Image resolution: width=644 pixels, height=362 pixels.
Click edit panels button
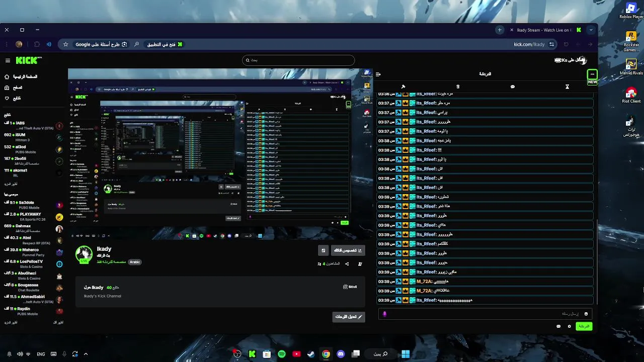(x=349, y=317)
